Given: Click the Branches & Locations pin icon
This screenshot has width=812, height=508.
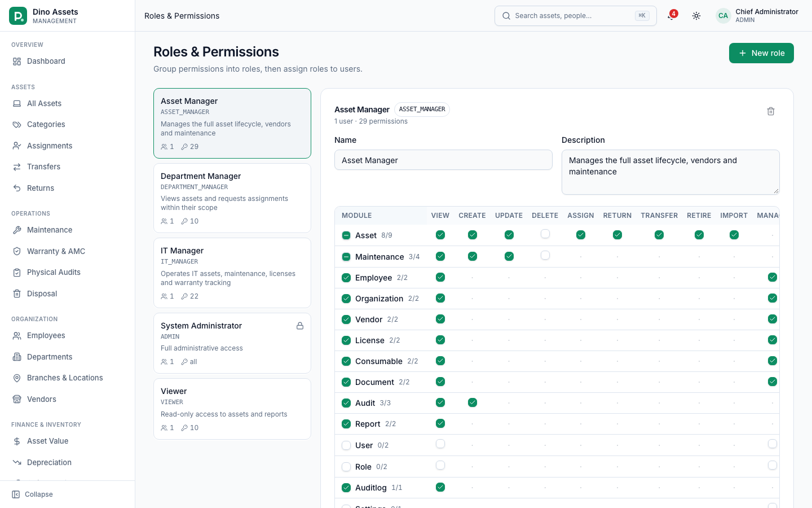Looking at the screenshot, I should coord(17,378).
